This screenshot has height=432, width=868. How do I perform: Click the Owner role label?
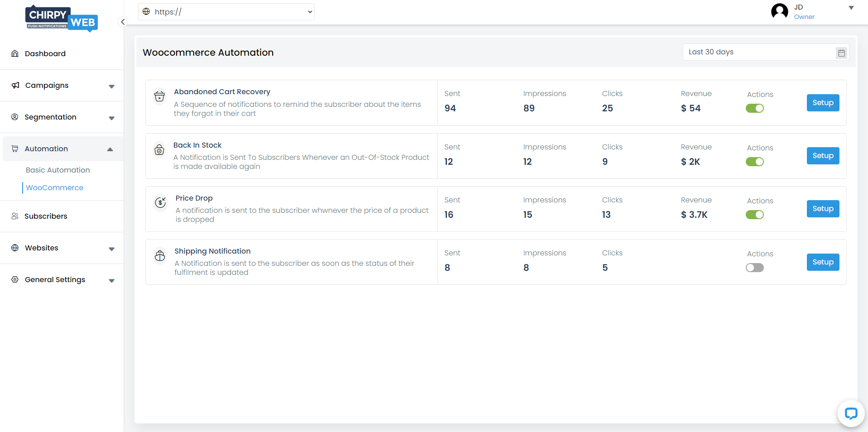click(x=804, y=17)
